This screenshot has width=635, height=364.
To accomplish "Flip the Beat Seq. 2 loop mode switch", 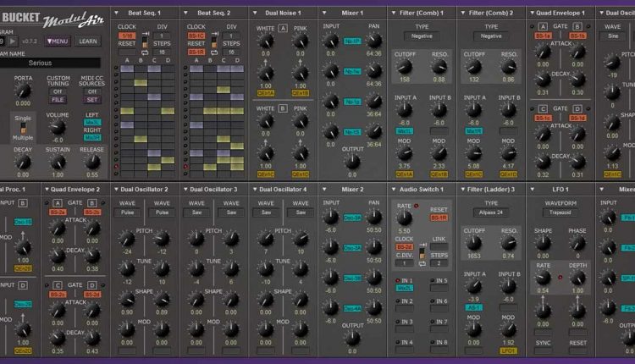I will coord(214,42).
